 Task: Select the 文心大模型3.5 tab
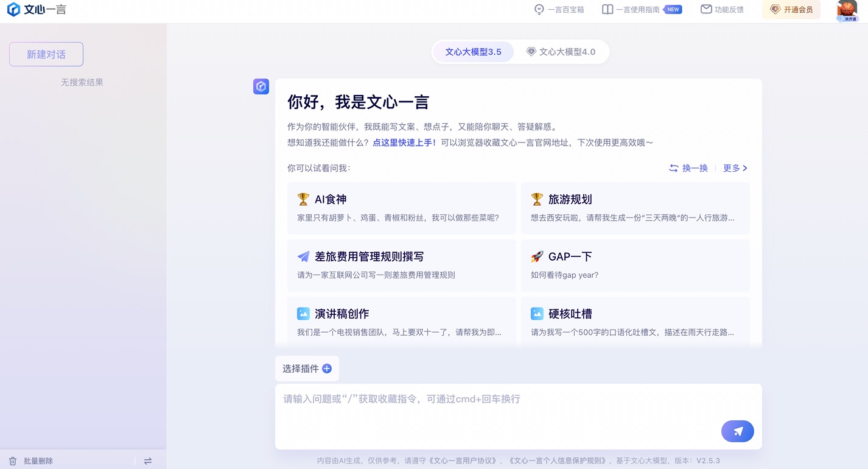(x=474, y=52)
